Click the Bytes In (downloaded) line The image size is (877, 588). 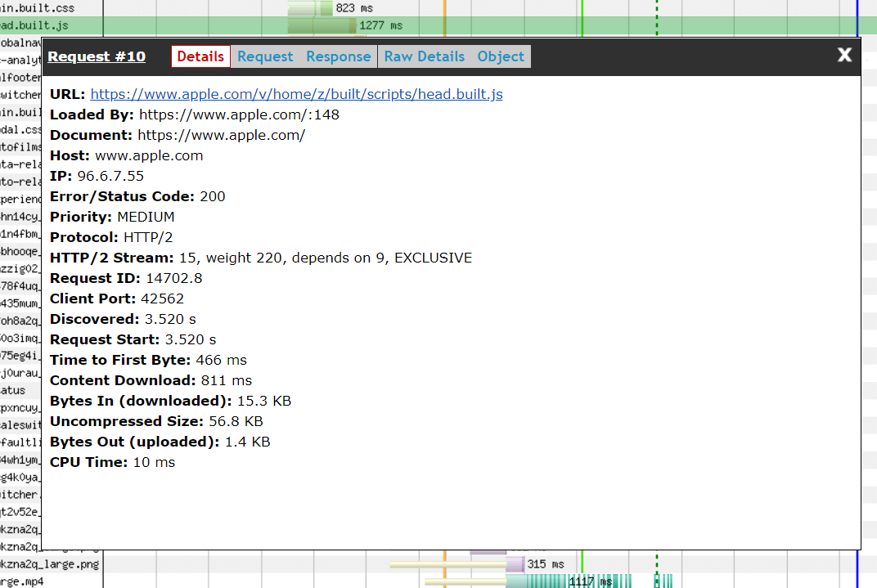pyautogui.click(x=171, y=401)
